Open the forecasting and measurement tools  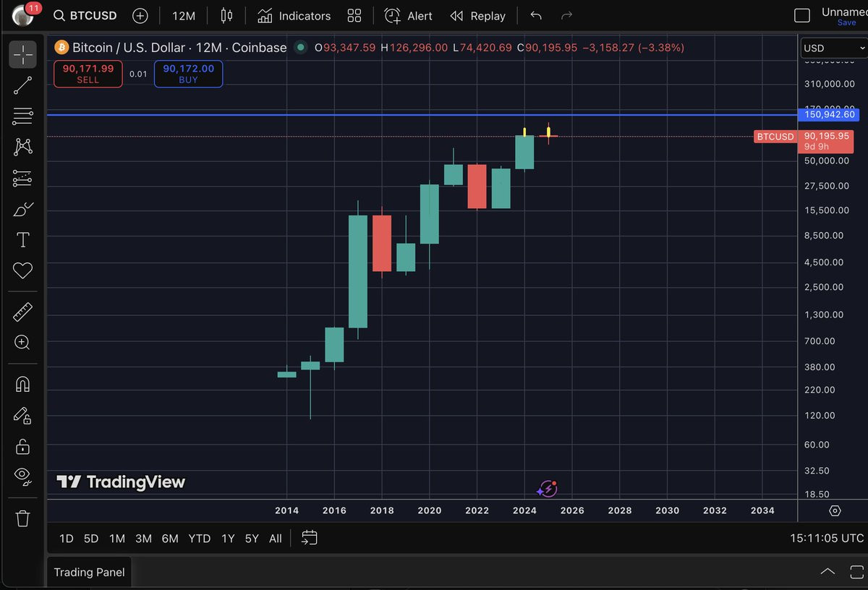[x=22, y=178]
